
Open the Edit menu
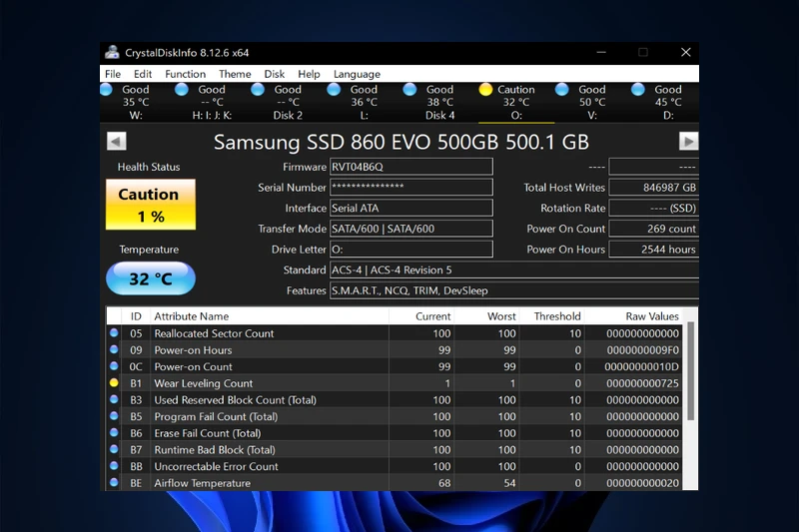tap(143, 74)
